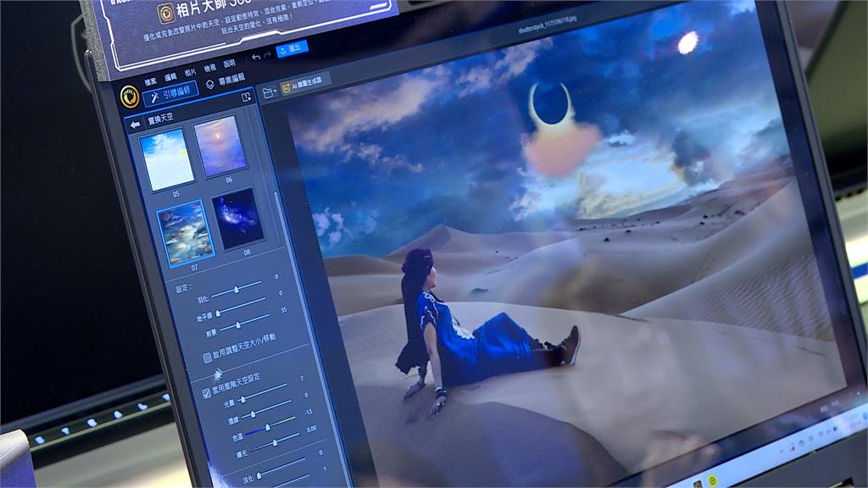Click the 光暈 value 7
868x488 pixels.
(302, 379)
